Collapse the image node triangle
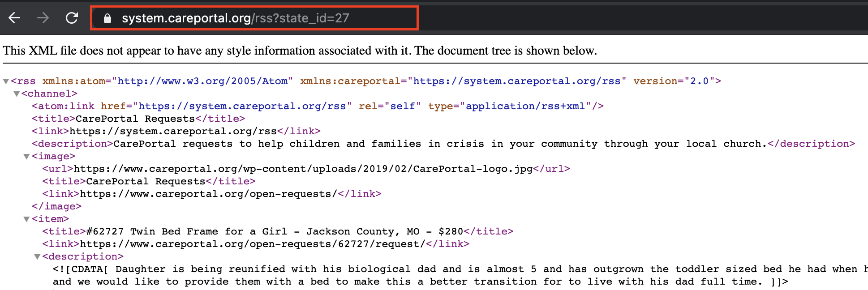 [27, 157]
